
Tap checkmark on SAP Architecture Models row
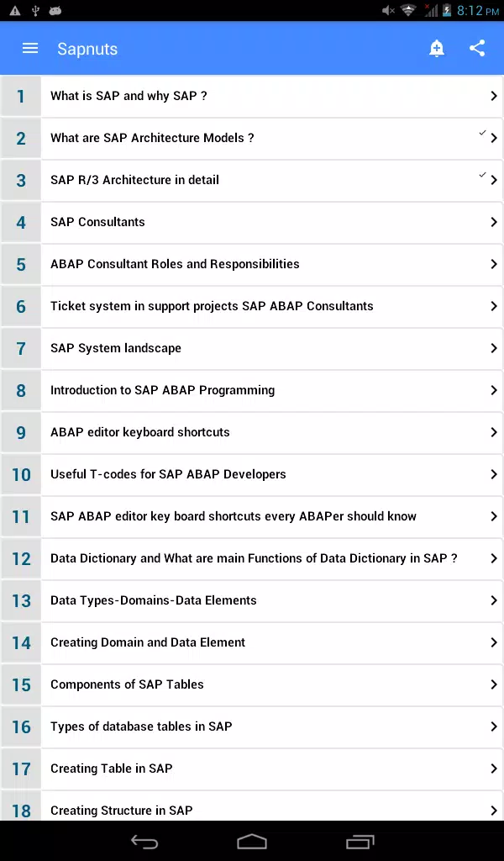coord(482,133)
